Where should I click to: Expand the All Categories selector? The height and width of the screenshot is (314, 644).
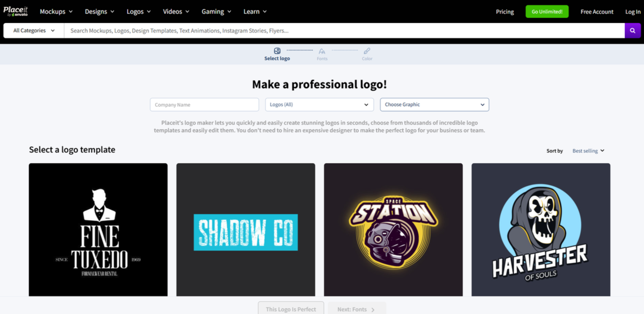[34, 30]
